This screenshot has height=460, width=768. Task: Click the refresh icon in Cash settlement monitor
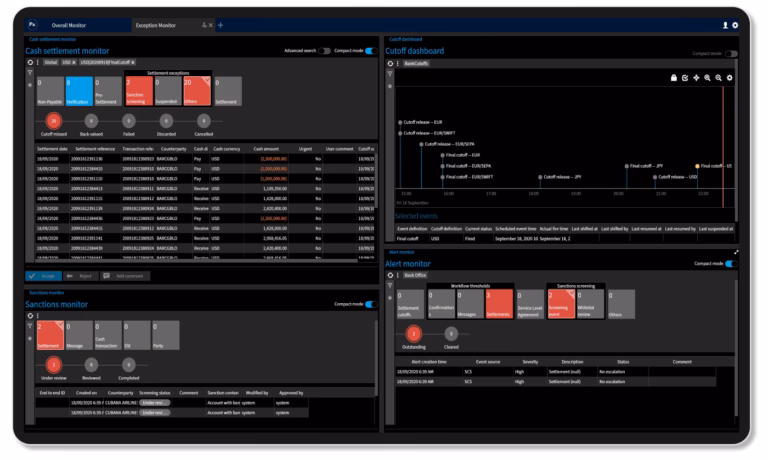click(x=29, y=62)
